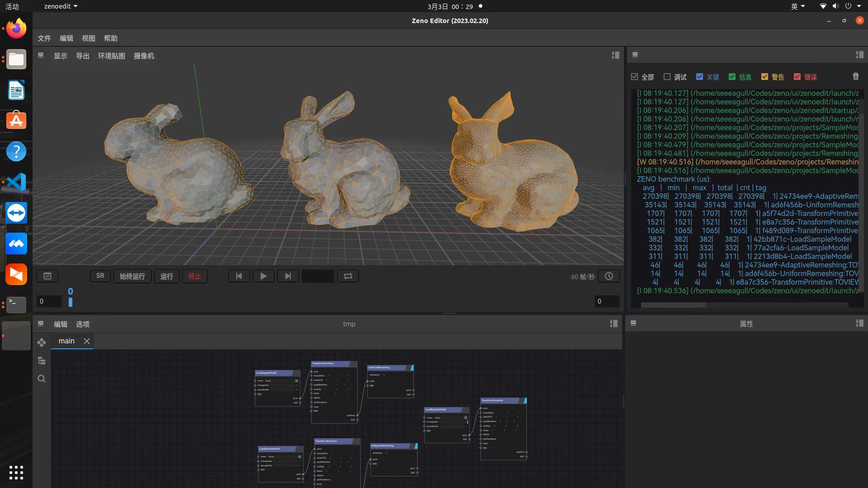
Task: Open the 文件 menu
Action: click(x=44, y=38)
